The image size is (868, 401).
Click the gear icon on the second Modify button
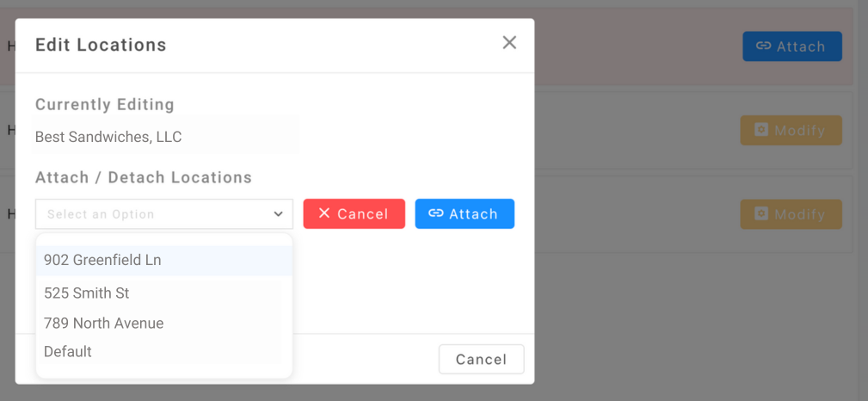tap(760, 214)
